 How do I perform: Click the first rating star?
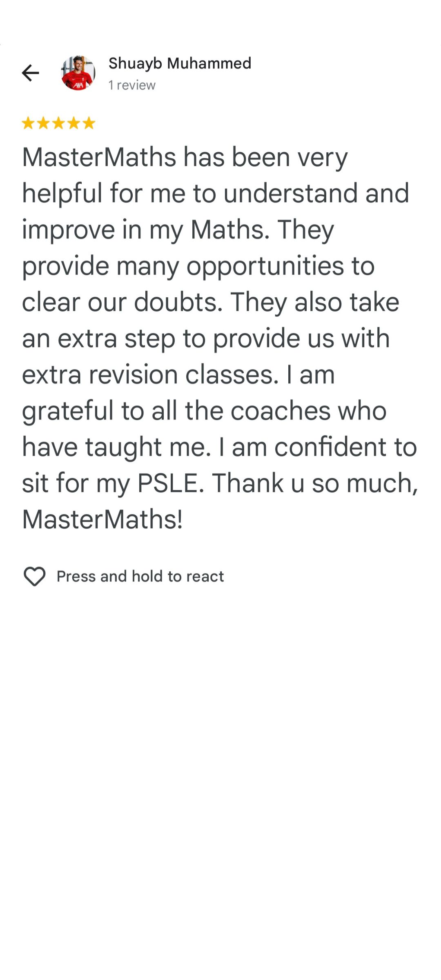click(28, 123)
